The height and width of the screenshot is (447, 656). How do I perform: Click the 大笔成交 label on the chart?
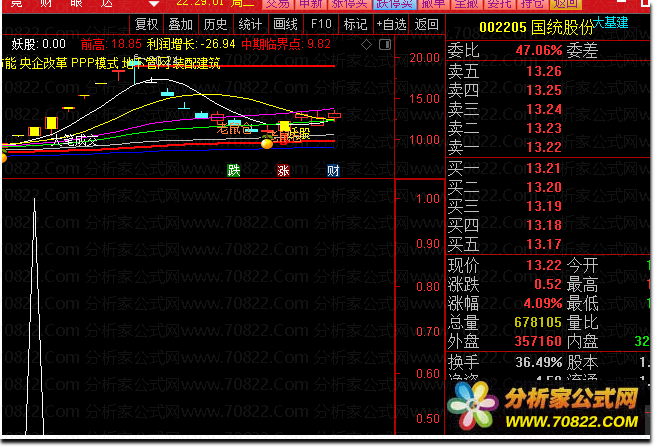pyautogui.click(x=75, y=141)
